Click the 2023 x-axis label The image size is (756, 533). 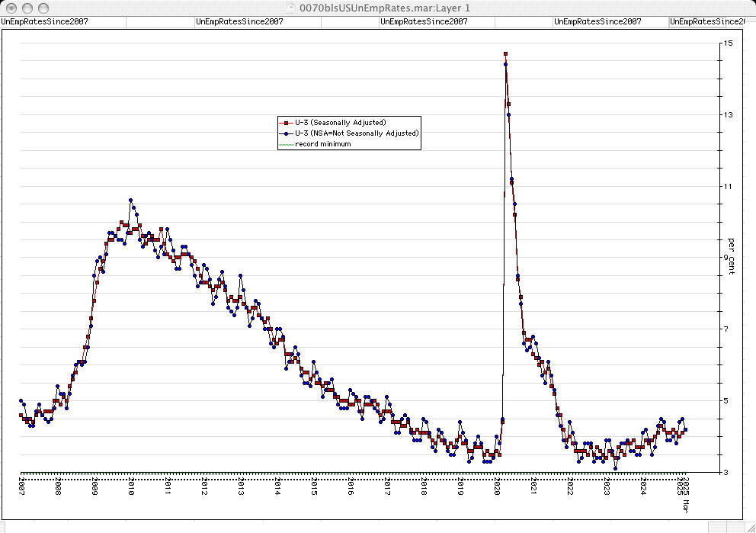[x=607, y=486]
